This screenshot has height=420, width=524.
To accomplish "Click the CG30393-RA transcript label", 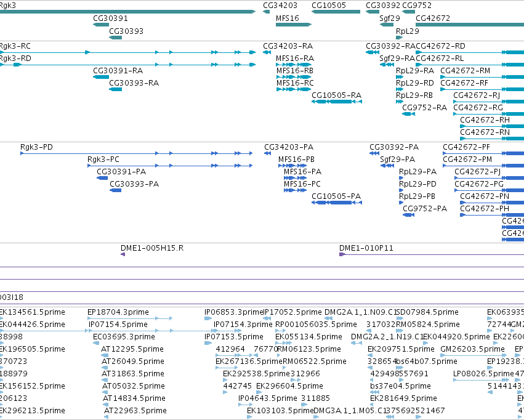I will [x=134, y=83].
